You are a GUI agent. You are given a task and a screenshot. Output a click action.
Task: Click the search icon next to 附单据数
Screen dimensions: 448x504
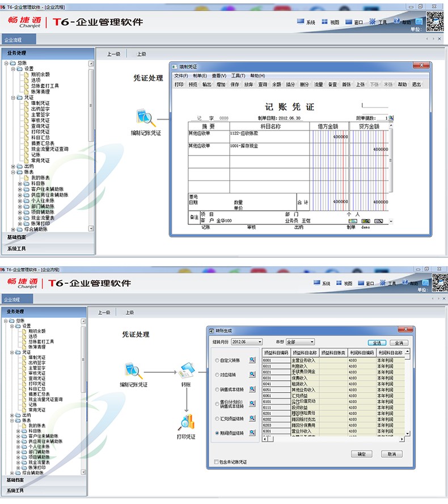click(391, 118)
